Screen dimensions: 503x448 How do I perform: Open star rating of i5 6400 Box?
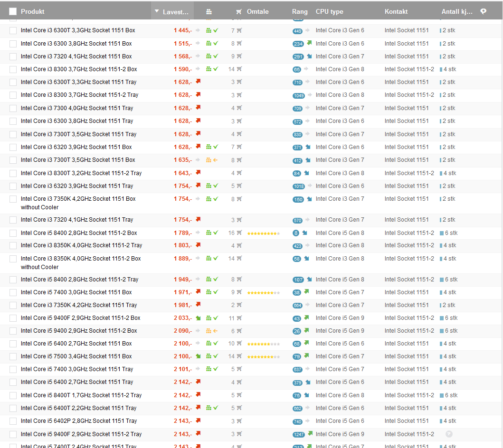pyautogui.click(x=263, y=344)
